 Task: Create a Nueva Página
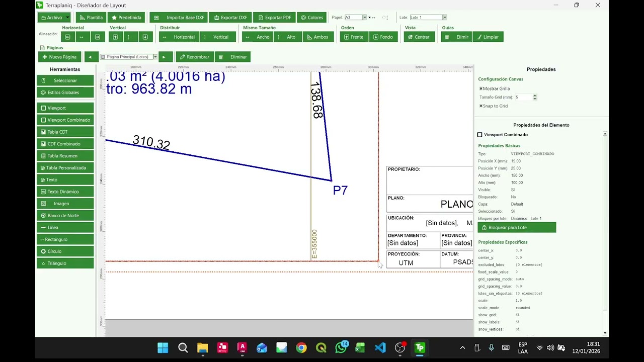60,57
